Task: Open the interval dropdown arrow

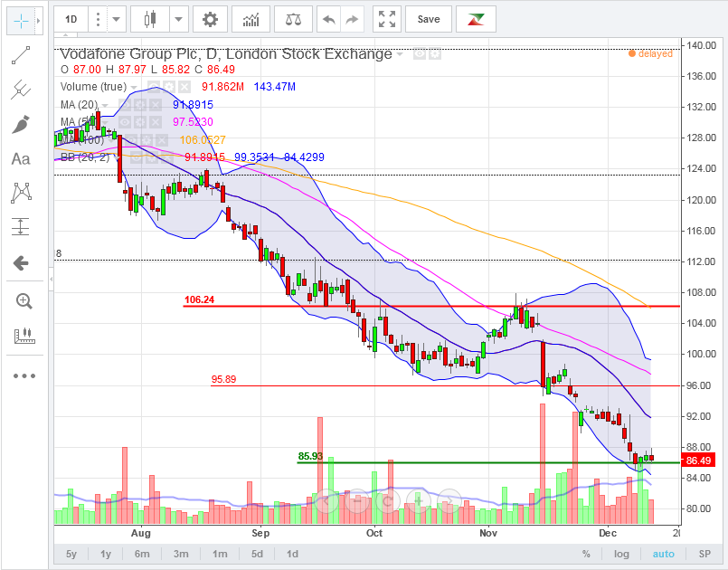Action: pyautogui.click(x=116, y=20)
